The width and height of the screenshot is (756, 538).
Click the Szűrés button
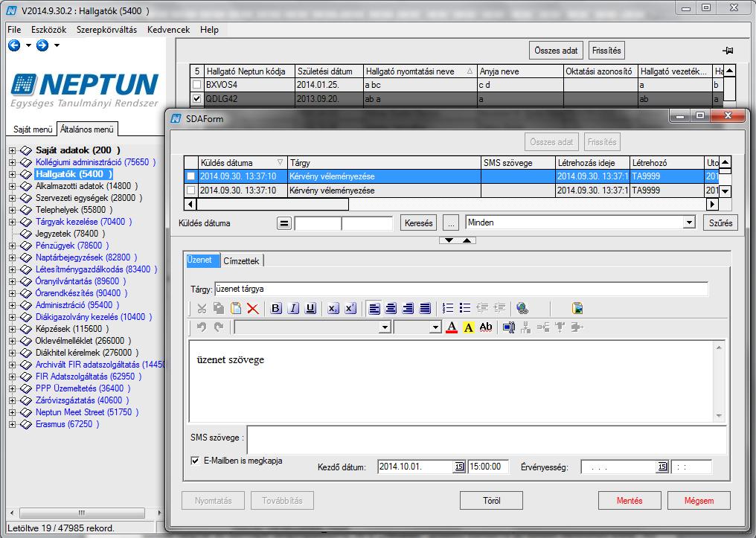click(x=721, y=223)
